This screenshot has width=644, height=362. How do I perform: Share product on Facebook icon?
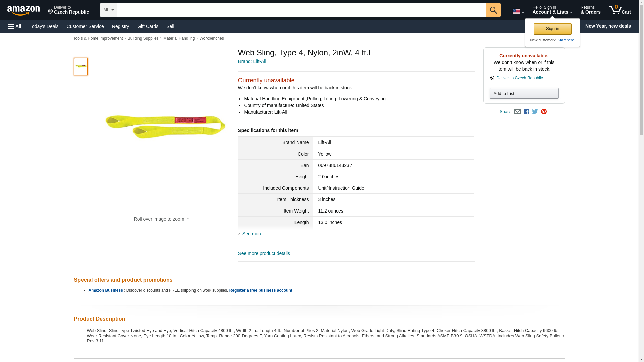click(x=526, y=112)
